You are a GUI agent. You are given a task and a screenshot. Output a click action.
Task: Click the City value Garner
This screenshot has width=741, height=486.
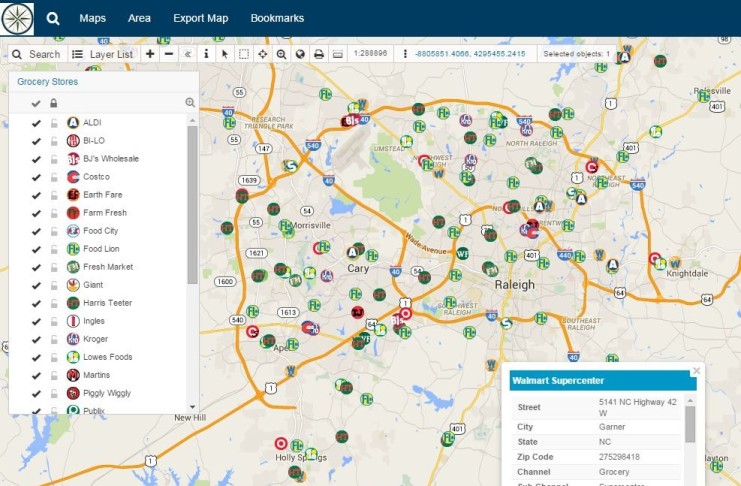tap(612, 426)
